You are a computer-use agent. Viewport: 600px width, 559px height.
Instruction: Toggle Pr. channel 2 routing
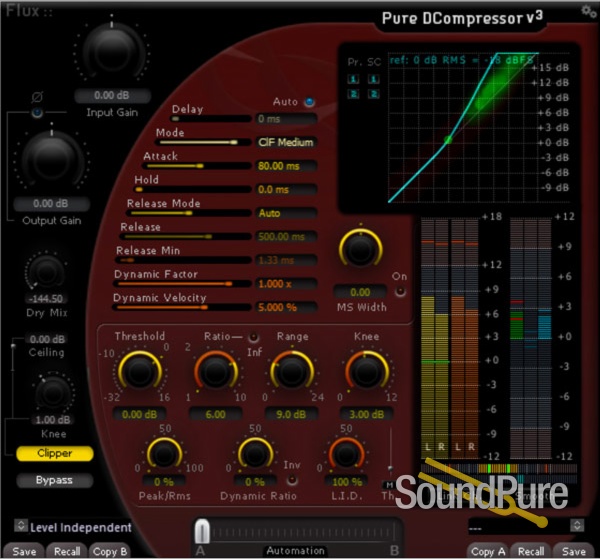(353, 94)
